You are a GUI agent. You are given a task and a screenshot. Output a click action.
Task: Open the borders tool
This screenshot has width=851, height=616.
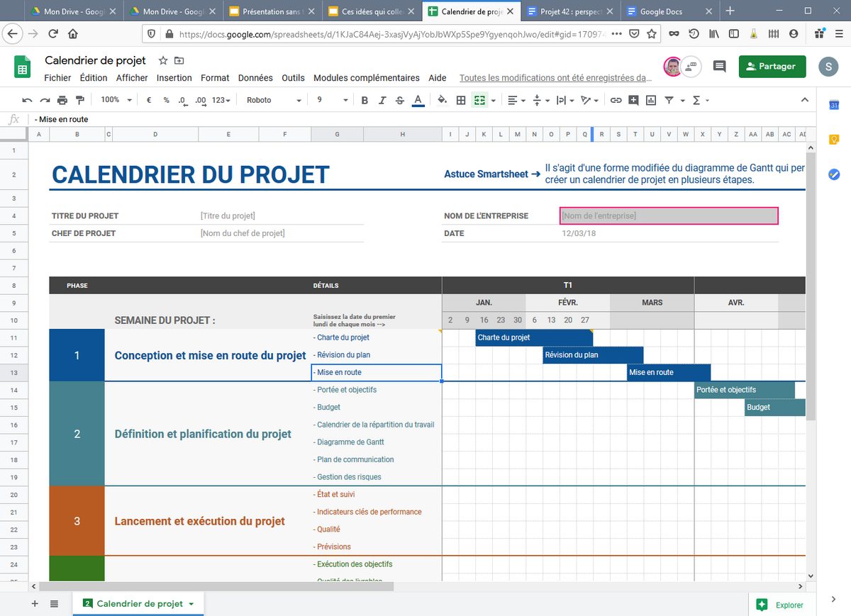(461, 100)
